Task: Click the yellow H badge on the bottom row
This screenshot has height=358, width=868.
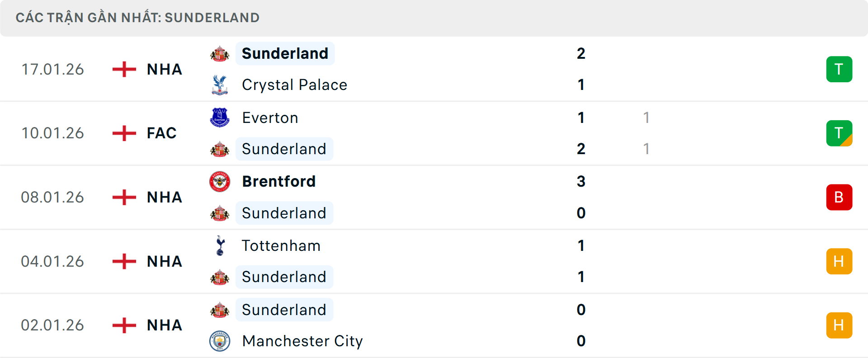Action: tap(839, 325)
